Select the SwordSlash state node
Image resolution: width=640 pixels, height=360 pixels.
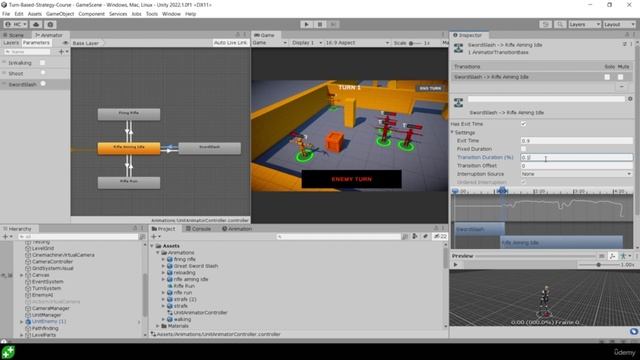[x=209, y=148]
